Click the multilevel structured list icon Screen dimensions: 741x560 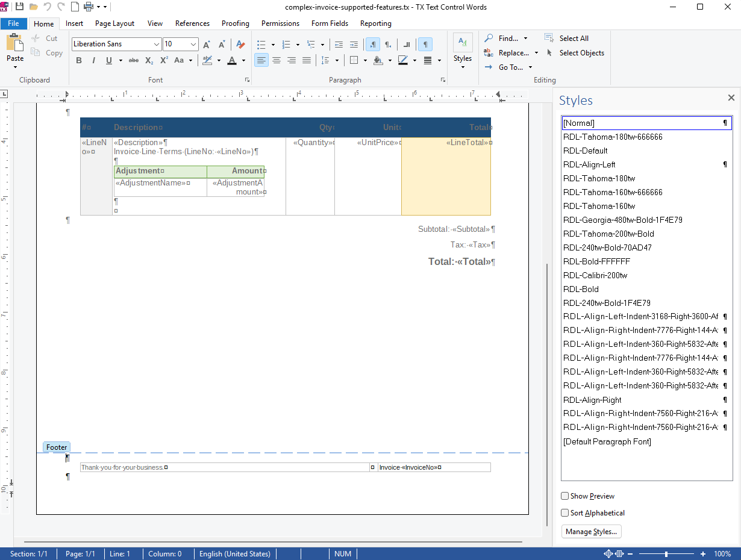(x=311, y=44)
